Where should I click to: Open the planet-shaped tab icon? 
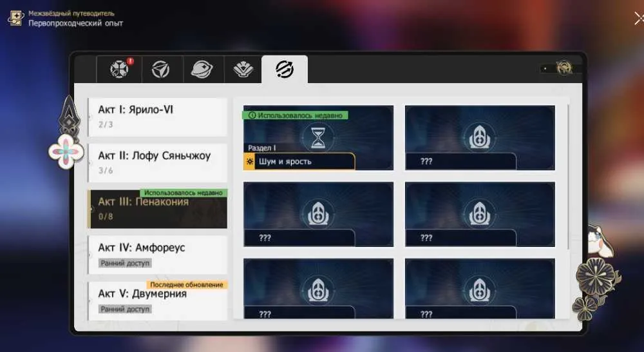tap(202, 70)
